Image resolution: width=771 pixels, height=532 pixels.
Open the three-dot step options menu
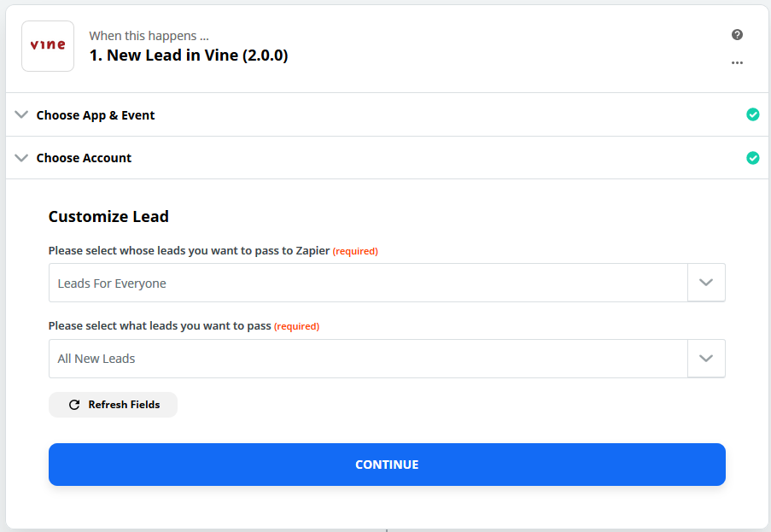tap(737, 63)
